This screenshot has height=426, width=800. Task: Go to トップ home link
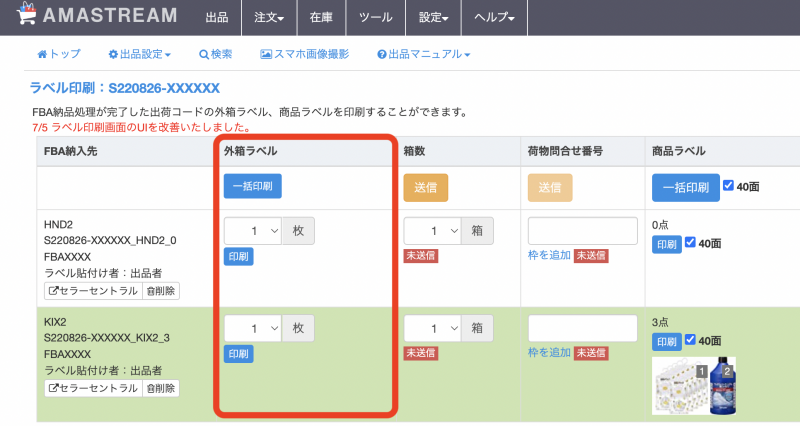point(59,54)
